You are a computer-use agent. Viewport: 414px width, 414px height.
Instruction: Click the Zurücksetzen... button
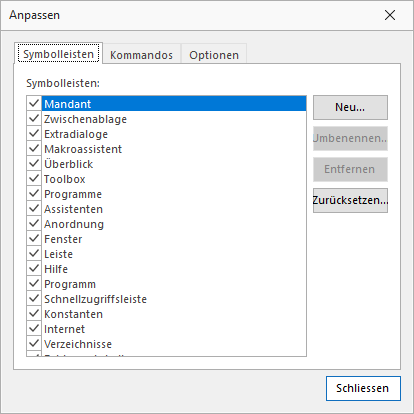pos(350,200)
